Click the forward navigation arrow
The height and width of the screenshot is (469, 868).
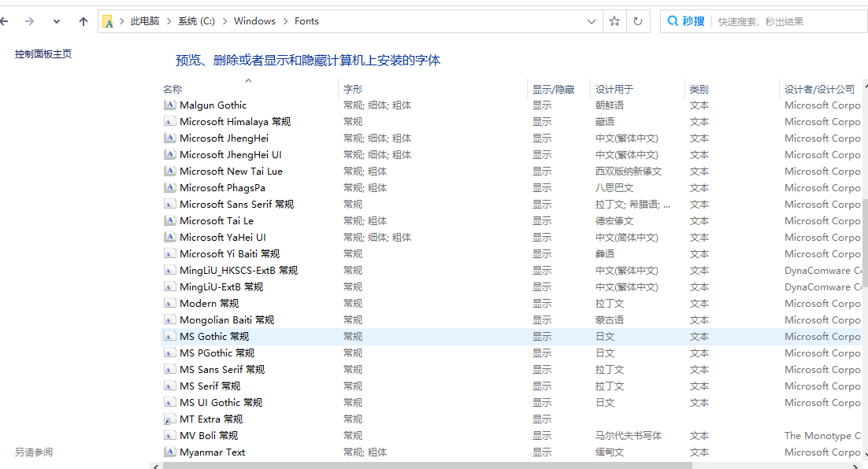click(30, 21)
